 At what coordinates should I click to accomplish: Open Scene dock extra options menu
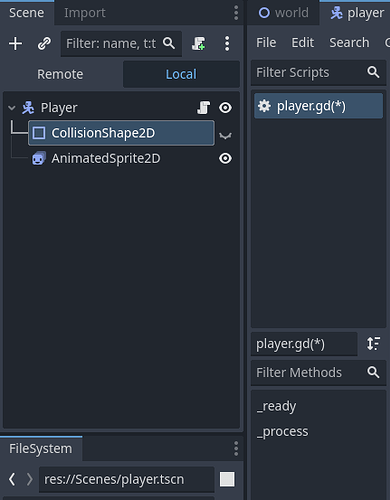pos(227,44)
